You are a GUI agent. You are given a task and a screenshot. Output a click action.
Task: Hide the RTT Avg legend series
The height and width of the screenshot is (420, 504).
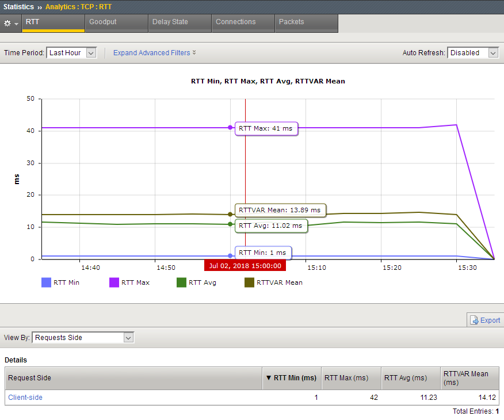(196, 282)
